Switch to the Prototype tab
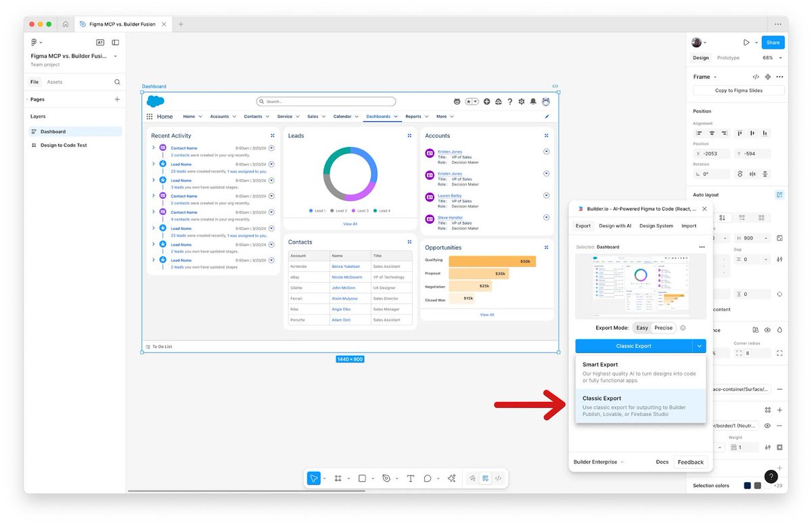This screenshot has height=525, width=812. pos(728,58)
